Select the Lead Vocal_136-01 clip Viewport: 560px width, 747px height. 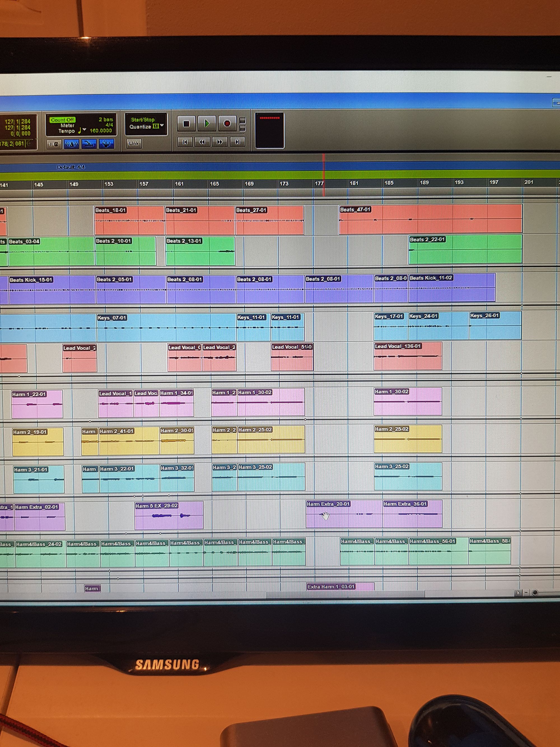click(408, 356)
